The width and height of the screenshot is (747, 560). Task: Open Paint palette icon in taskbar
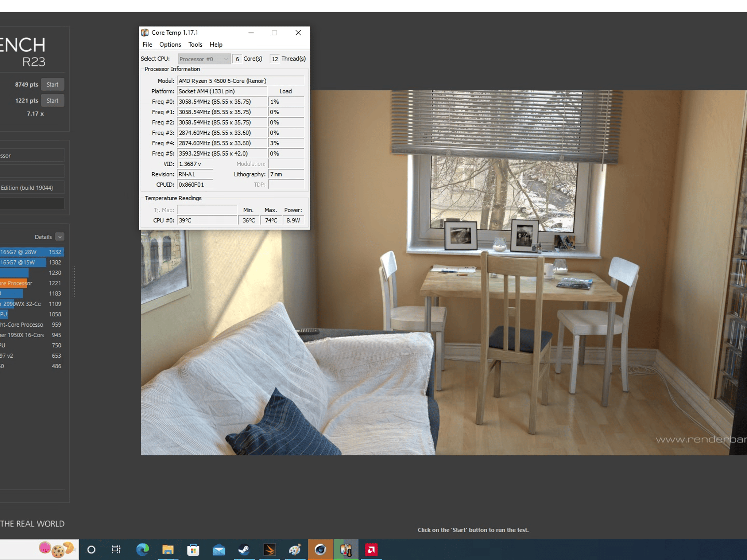click(x=295, y=549)
